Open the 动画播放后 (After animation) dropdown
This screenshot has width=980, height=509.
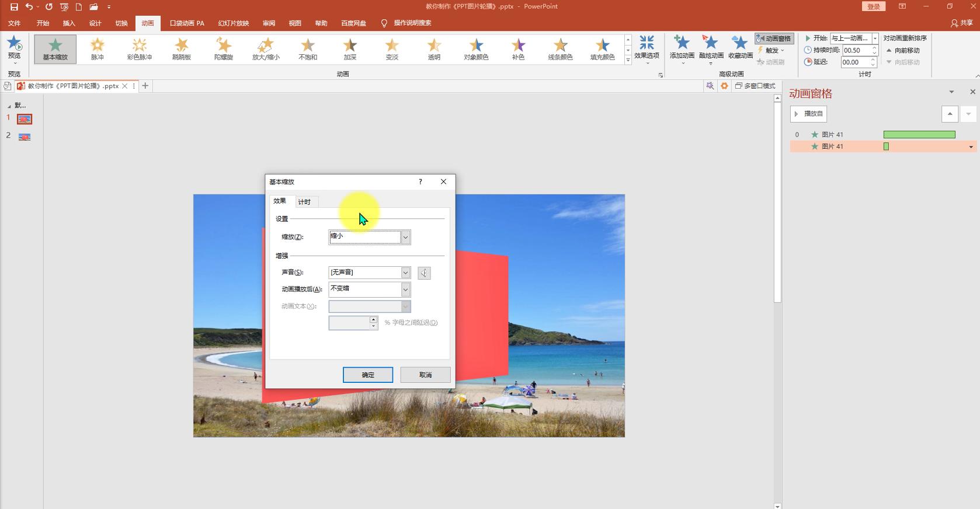[x=405, y=290]
